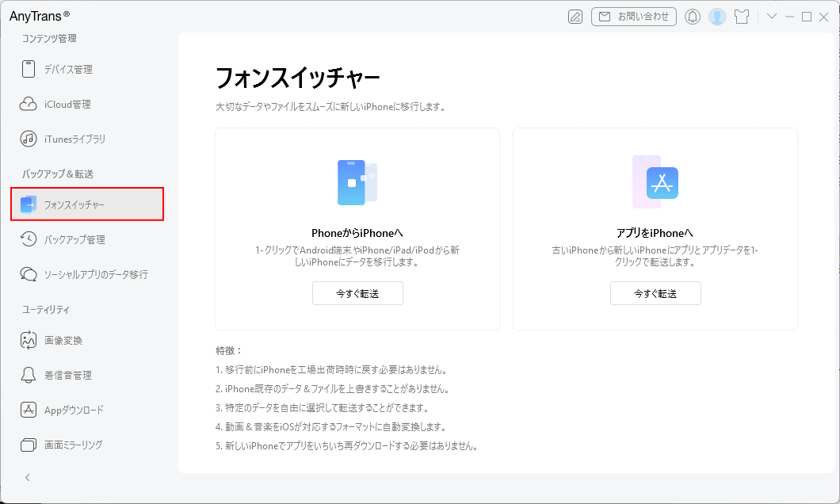Collapse the sidebar with the left chevron
The height and width of the screenshot is (504, 840).
(28, 477)
